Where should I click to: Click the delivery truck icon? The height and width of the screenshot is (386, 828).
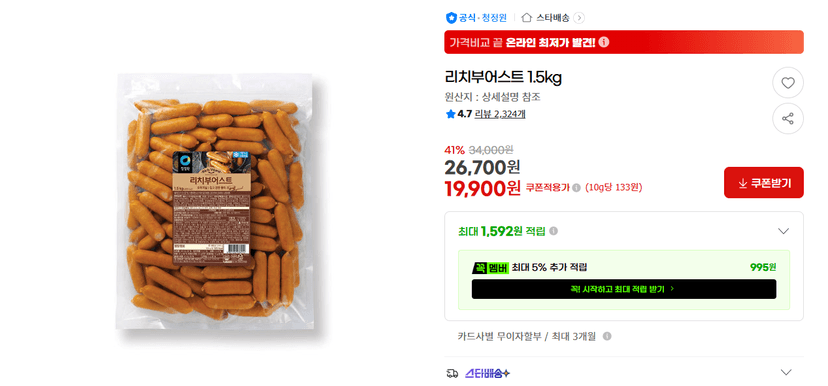(x=452, y=373)
